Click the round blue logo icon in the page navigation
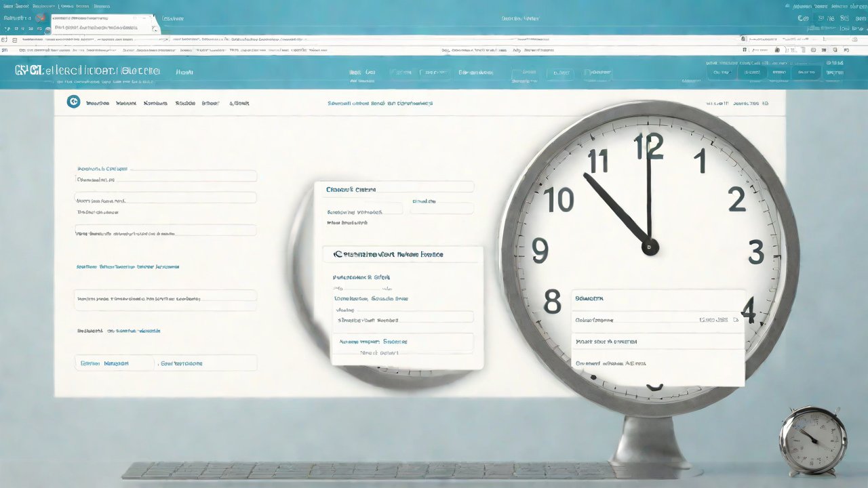868x488 pixels. coord(73,102)
